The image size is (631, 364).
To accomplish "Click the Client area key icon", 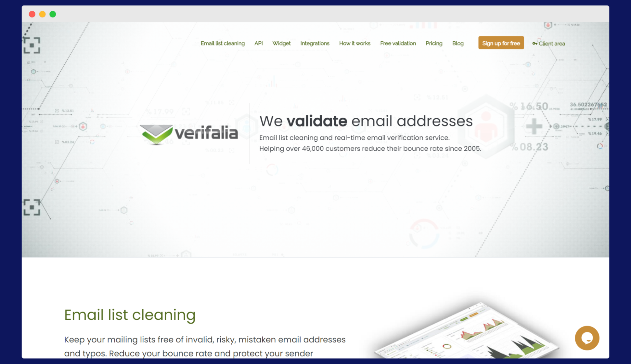I will click(535, 43).
